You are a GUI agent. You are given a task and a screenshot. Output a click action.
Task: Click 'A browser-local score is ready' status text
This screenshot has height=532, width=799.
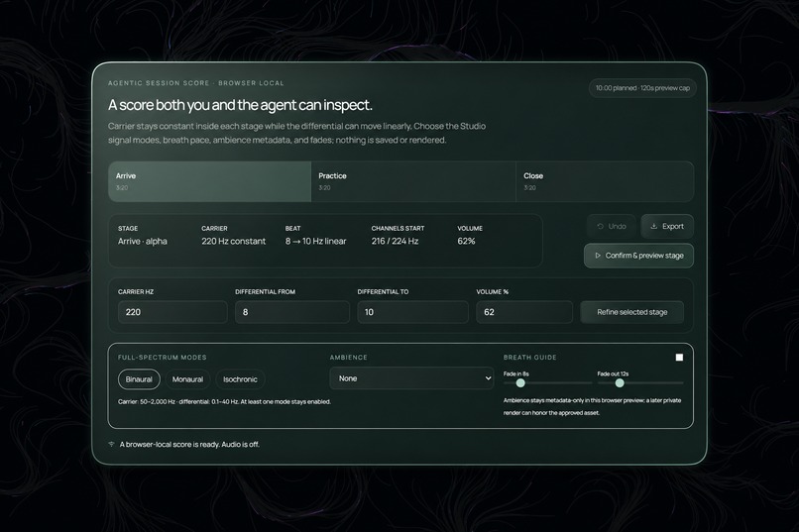tap(189, 445)
